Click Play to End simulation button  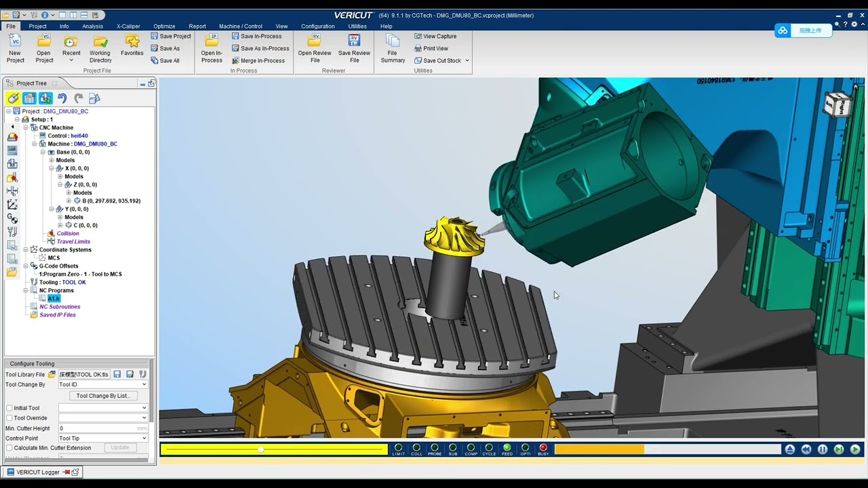tap(855, 449)
